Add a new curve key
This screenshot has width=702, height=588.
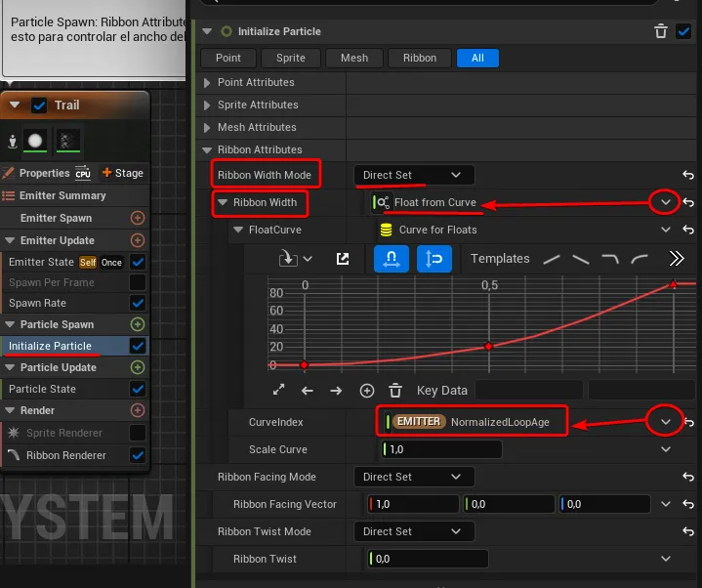pos(367,391)
